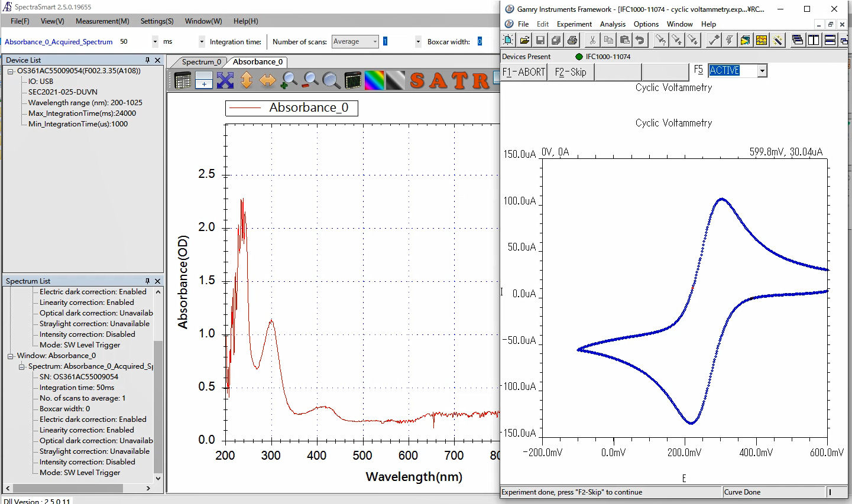Click the magic wand icon in Gamry toolbar

(778, 40)
